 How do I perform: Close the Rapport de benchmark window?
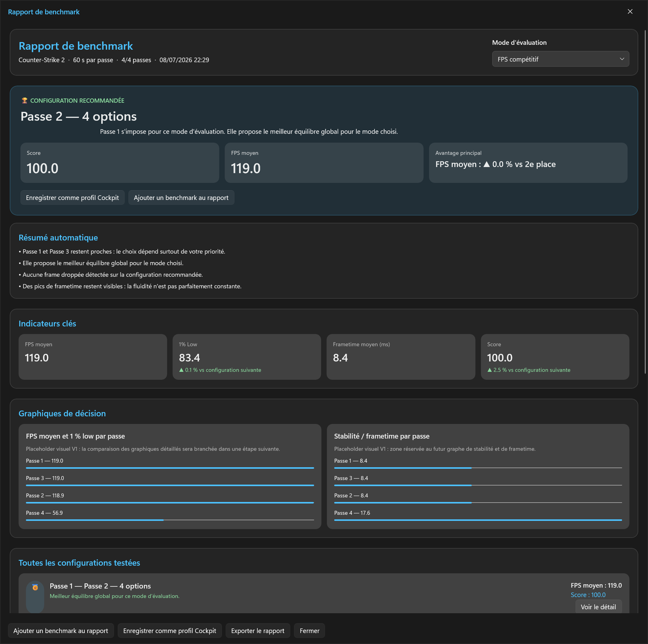(x=630, y=12)
